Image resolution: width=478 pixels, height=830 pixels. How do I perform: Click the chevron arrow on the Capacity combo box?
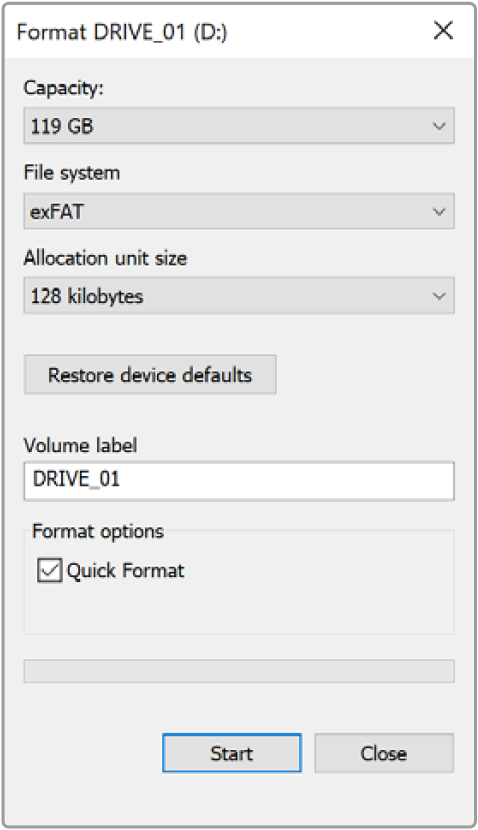click(439, 126)
